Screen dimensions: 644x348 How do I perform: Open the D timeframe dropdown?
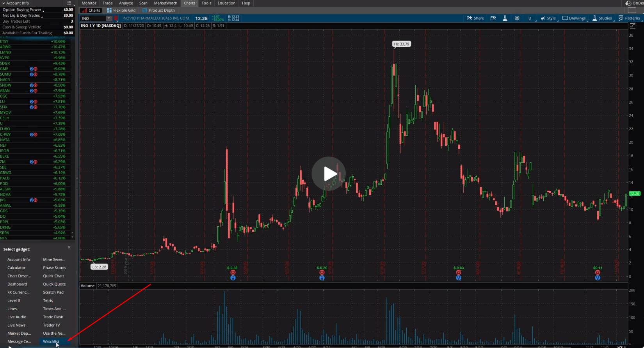pos(530,18)
